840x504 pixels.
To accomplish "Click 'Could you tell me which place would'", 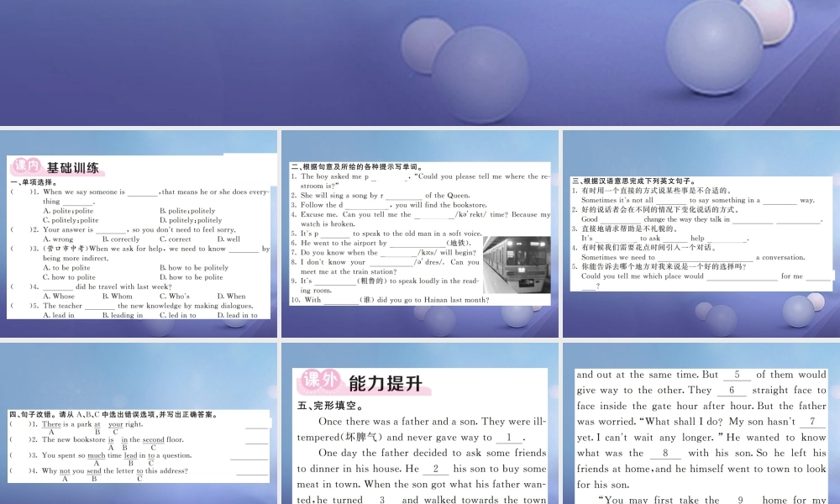I will pyautogui.click(x=643, y=276).
